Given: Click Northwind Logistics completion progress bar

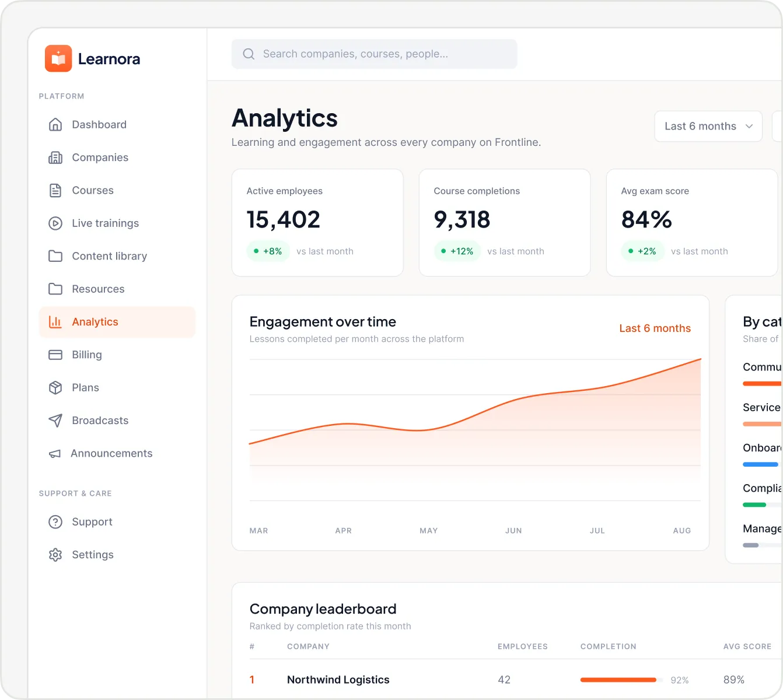Looking at the screenshot, I should click(622, 680).
